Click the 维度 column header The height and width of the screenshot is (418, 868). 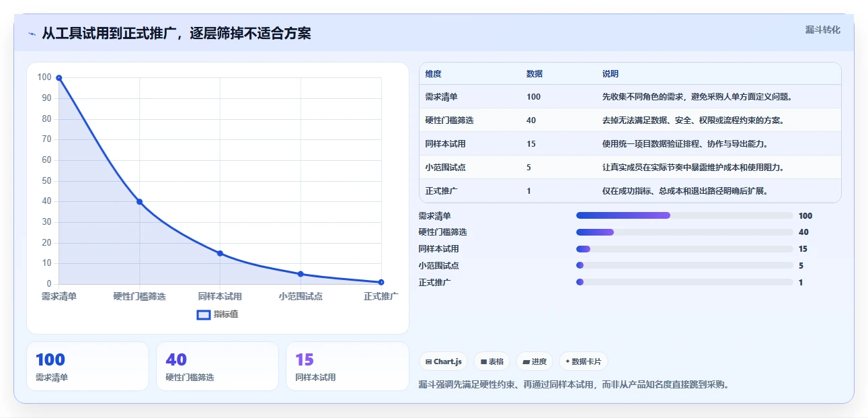(434, 74)
